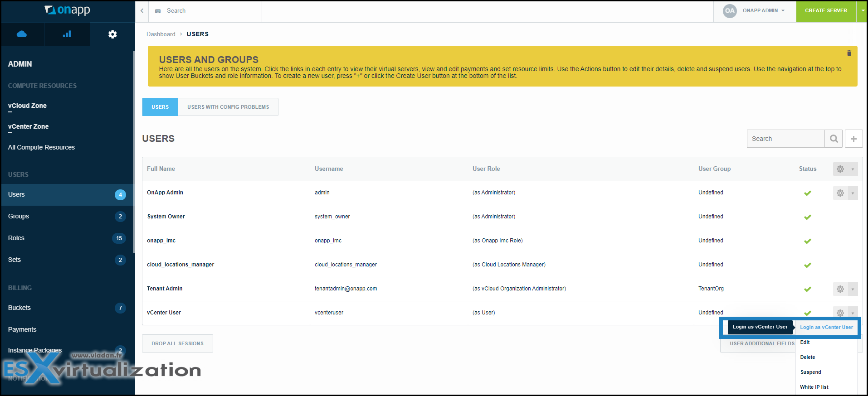
Task: Click the keyboard icon in top search
Action: pos(158,11)
